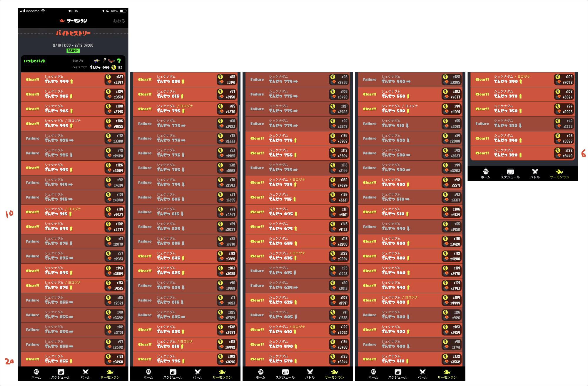
Task: Open the Clear!! でんせつ 320 job row
Action: pos(523,153)
